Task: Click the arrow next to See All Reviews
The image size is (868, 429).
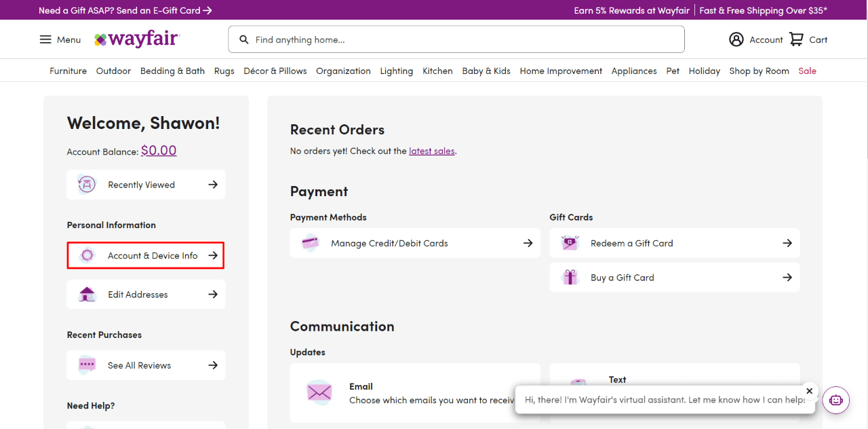Action: (x=213, y=365)
